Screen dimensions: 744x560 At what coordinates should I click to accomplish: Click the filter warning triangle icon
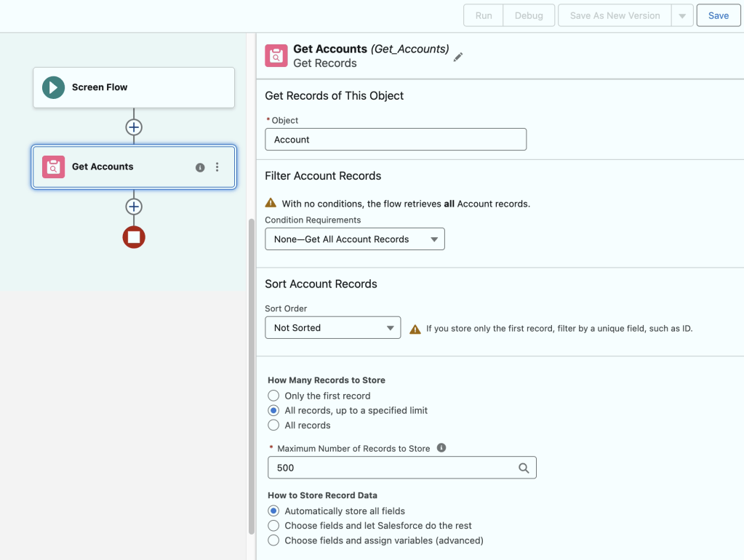271,203
